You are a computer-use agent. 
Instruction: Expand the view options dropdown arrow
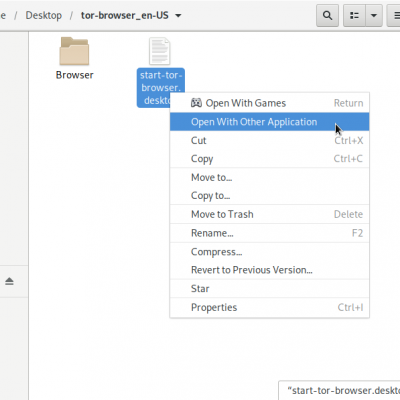click(374, 15)
